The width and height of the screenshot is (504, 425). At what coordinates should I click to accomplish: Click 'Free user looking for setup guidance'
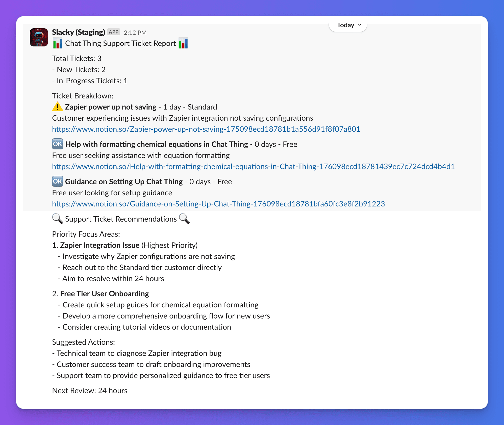click(112, 193)
